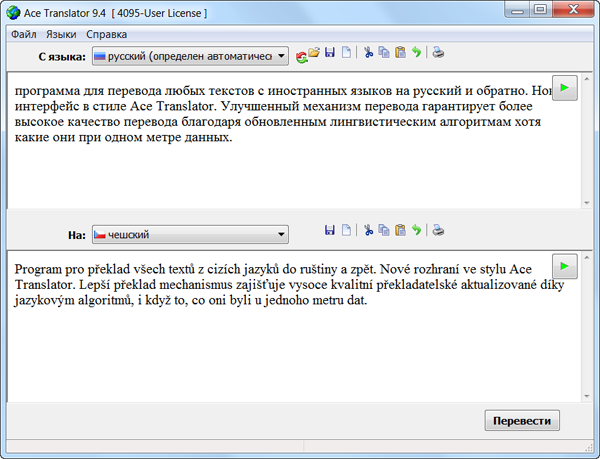600x459 pixels.
Task: Copy translated text using the lower copy icon
Action: click(384, 230)
